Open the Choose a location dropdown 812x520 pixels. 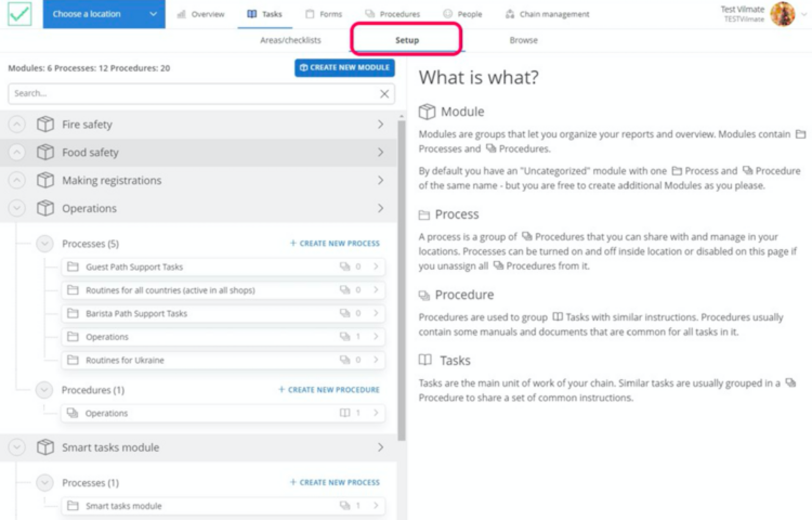(104, 14)
